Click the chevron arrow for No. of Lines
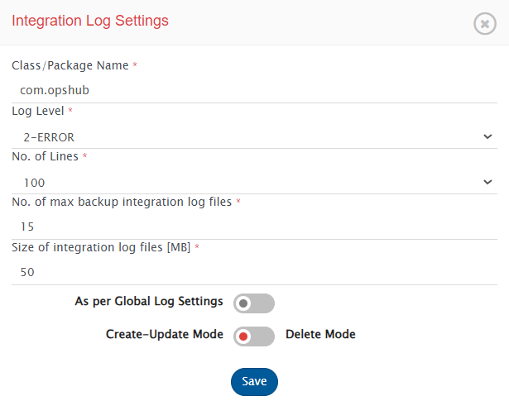Screen dimensions: 509x420 coord(487,182)
